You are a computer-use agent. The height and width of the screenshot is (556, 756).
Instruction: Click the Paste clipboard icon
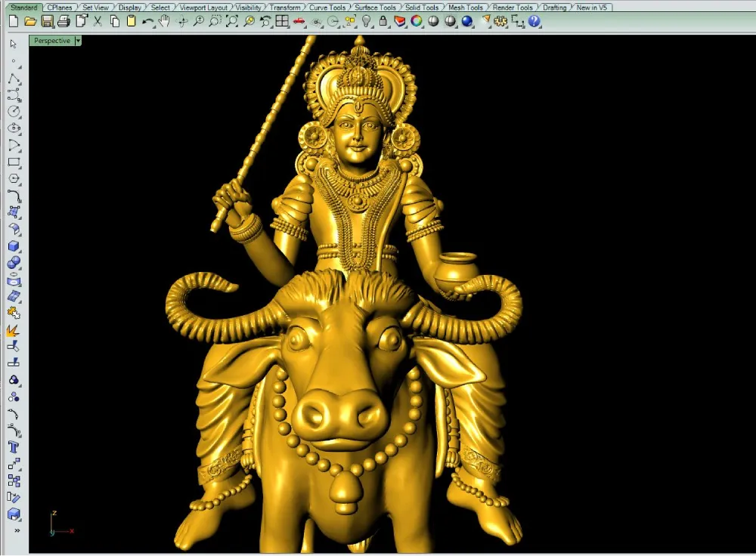coord(131,21)
